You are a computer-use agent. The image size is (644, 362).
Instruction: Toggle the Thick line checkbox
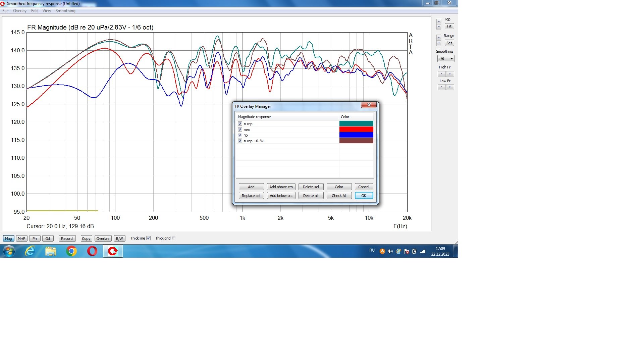tap(148, 238)
